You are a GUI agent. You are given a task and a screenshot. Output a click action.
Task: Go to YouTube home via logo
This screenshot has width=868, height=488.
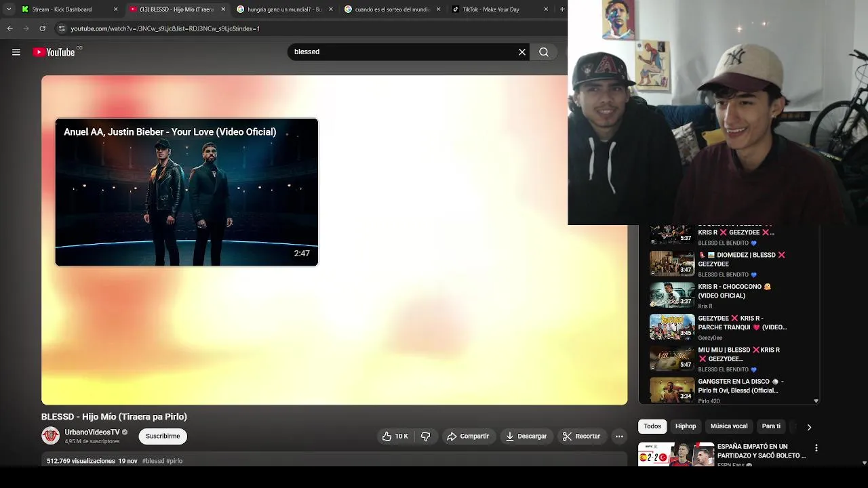54,52
